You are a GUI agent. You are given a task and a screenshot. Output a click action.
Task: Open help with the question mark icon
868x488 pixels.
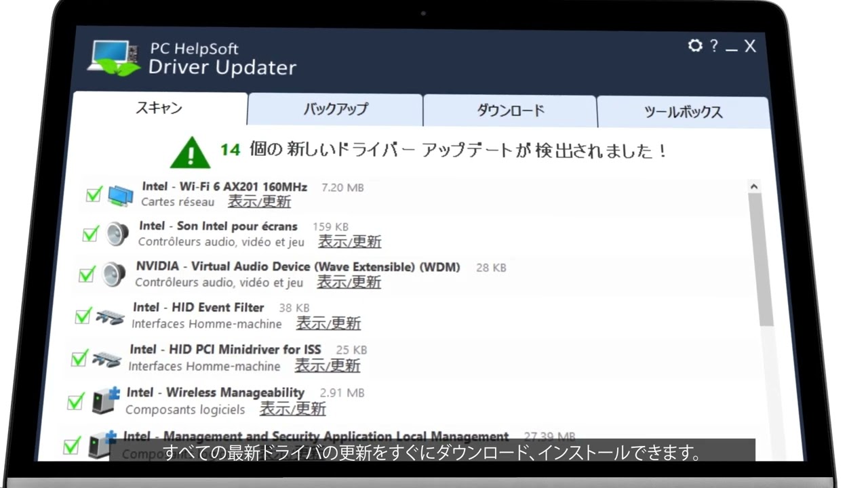click(x=713, y=45)
